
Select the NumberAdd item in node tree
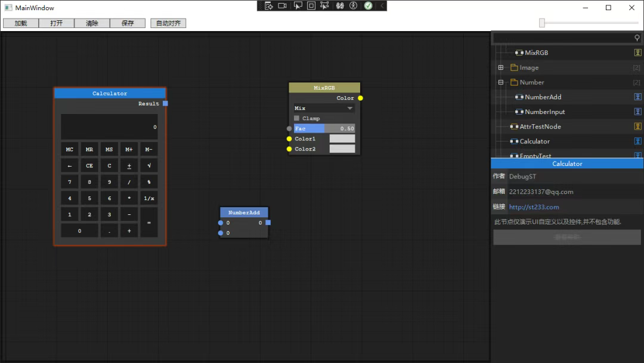[x=543, y=97]
